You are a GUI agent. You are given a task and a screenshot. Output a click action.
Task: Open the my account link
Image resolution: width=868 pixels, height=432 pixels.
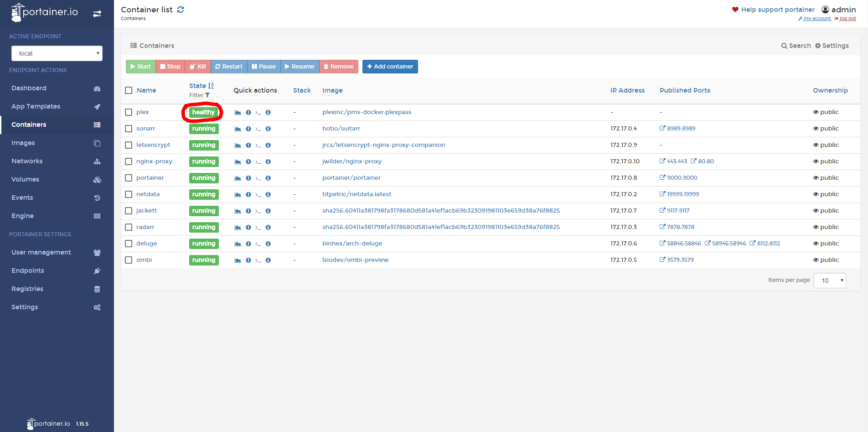tap(815, 19)
